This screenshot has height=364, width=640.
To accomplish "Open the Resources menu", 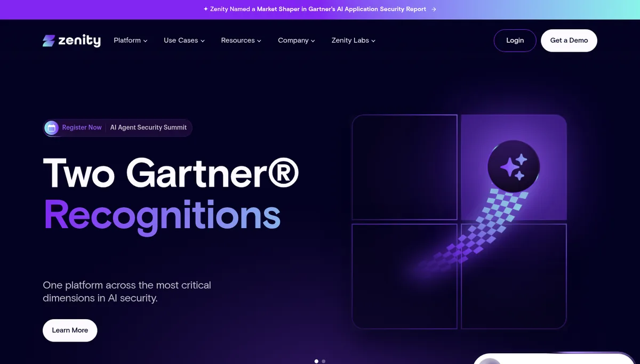I will coord(241,41).
